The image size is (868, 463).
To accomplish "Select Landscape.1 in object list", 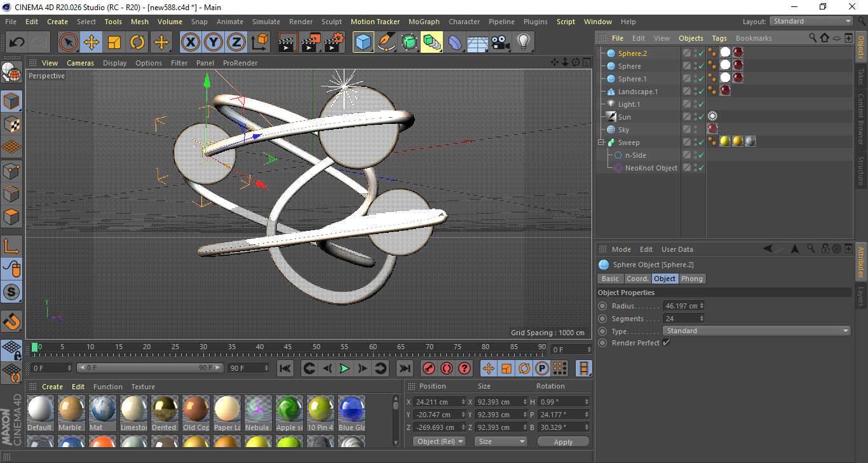I will click(638, 92).
